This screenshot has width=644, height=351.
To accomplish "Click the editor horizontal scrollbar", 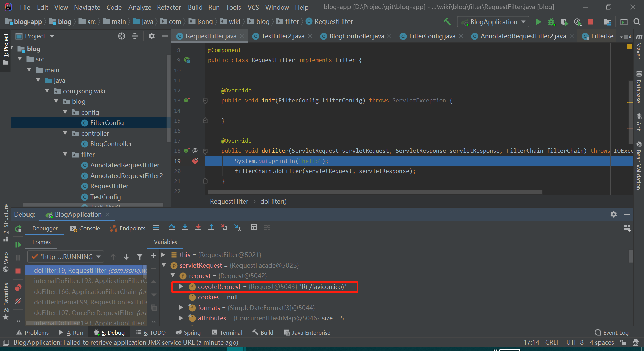I will [x=375, y=192].
